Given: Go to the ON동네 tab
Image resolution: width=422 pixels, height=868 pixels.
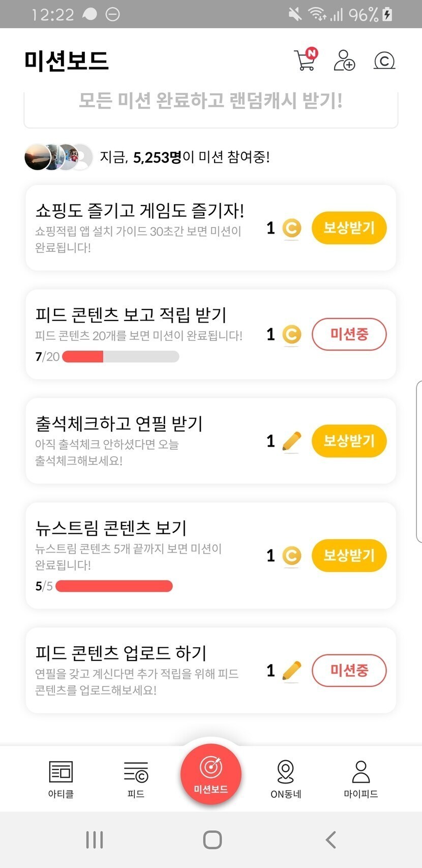Looking at the screenshot, I should [286, 778].
